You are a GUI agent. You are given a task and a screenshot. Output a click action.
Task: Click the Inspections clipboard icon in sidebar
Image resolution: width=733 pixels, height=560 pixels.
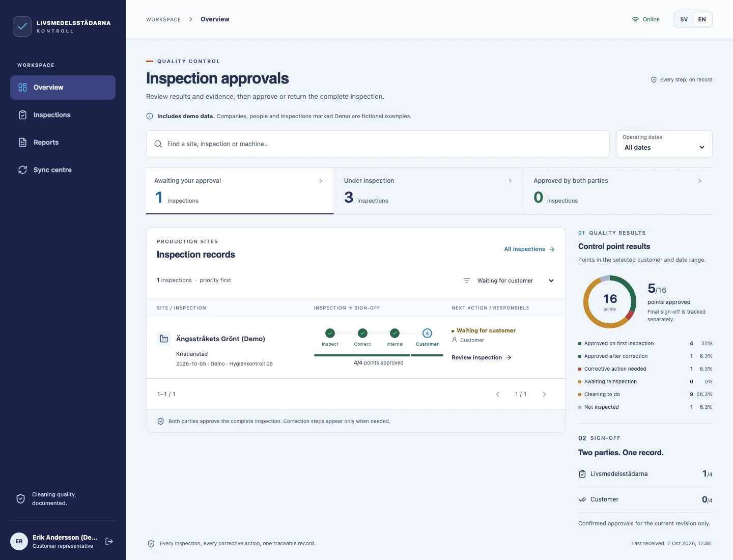tap(22, 115)
